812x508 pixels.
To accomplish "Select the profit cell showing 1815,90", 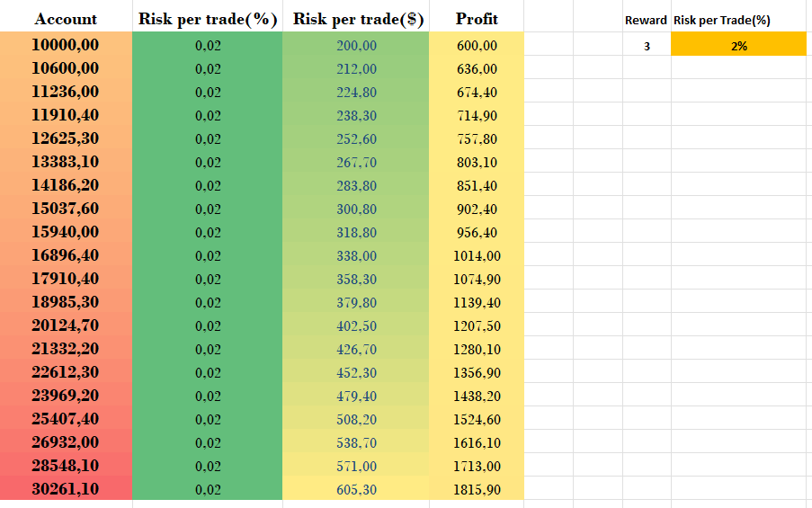I will (x=476, y=489).
